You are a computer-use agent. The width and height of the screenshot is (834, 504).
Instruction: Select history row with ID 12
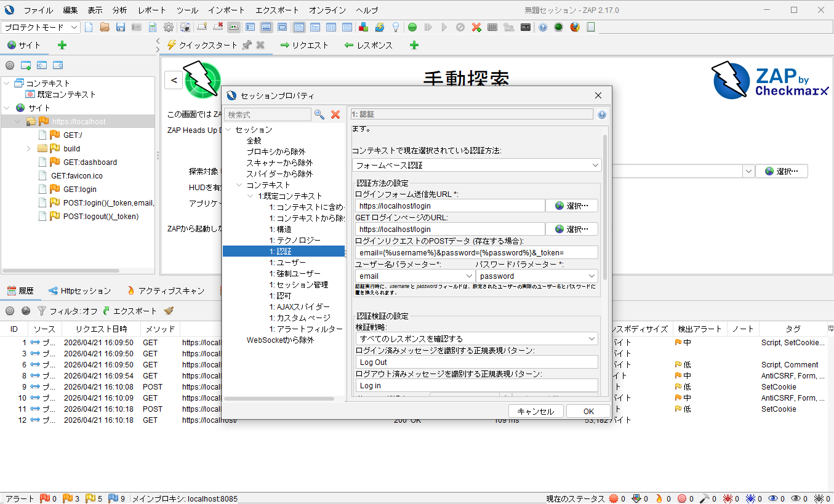(x=417, y=420)
